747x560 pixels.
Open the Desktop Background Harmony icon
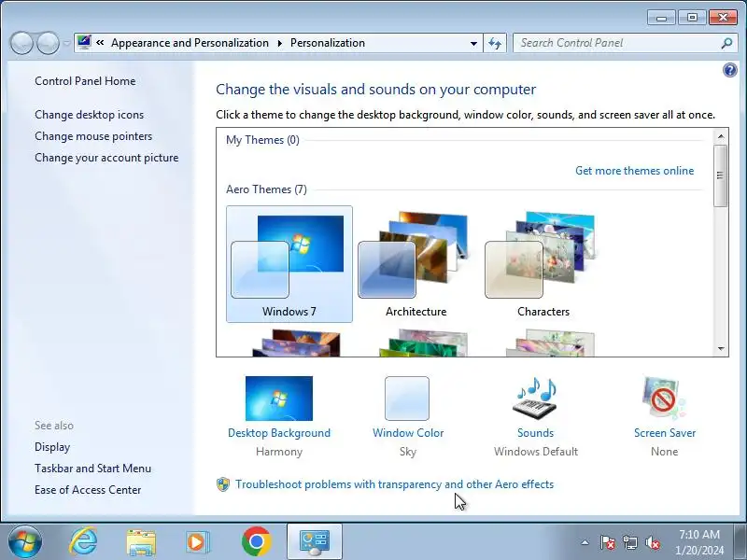(x=278, y=399)
